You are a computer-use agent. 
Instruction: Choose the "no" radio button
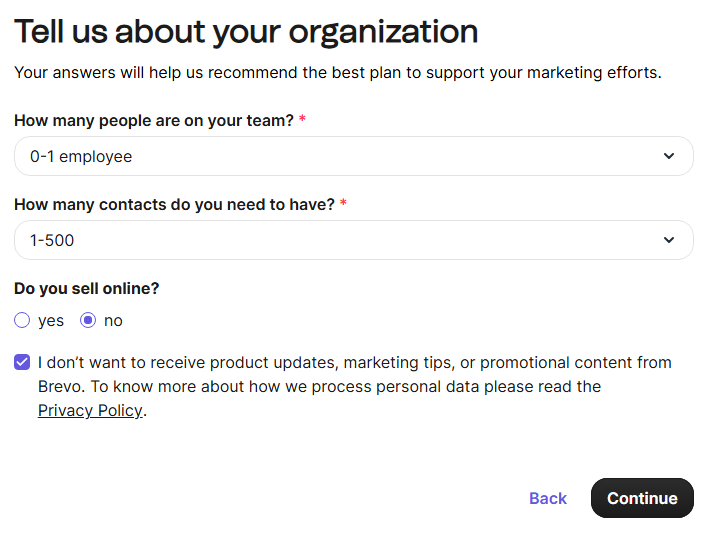tap(88, 321)
